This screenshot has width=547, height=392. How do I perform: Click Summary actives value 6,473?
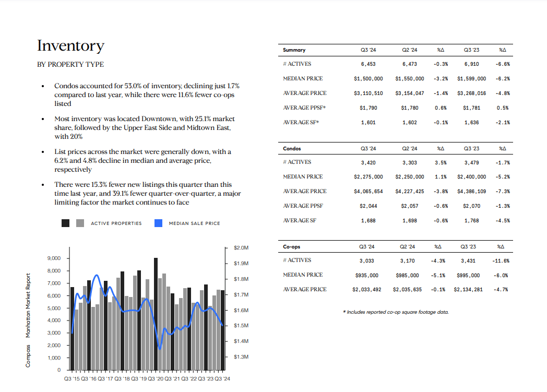(410, 64)
